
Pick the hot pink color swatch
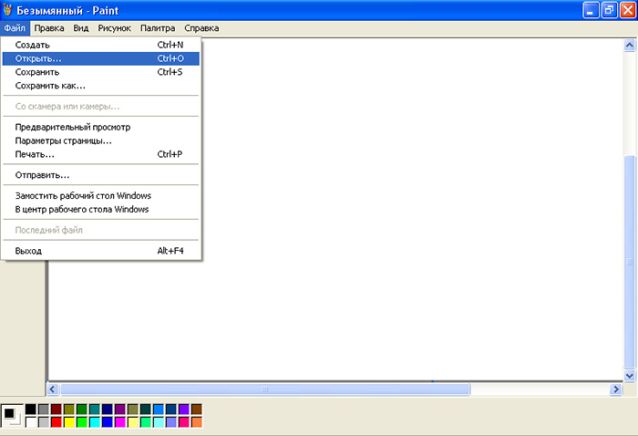click(x=184, y=422)
